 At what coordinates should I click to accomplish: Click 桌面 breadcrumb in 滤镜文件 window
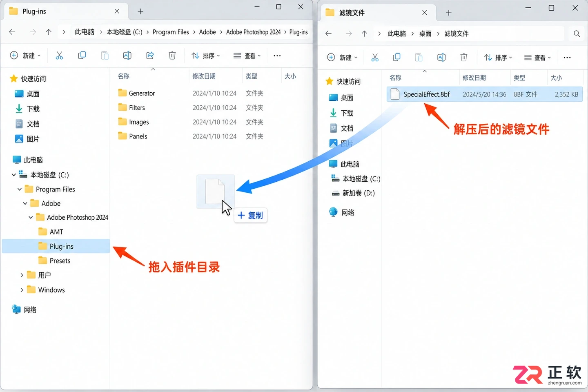tap(425, 33)
